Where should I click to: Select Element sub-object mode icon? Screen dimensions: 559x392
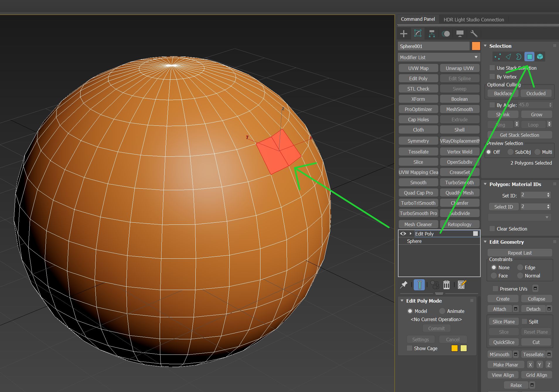click(x=540, y=57)
